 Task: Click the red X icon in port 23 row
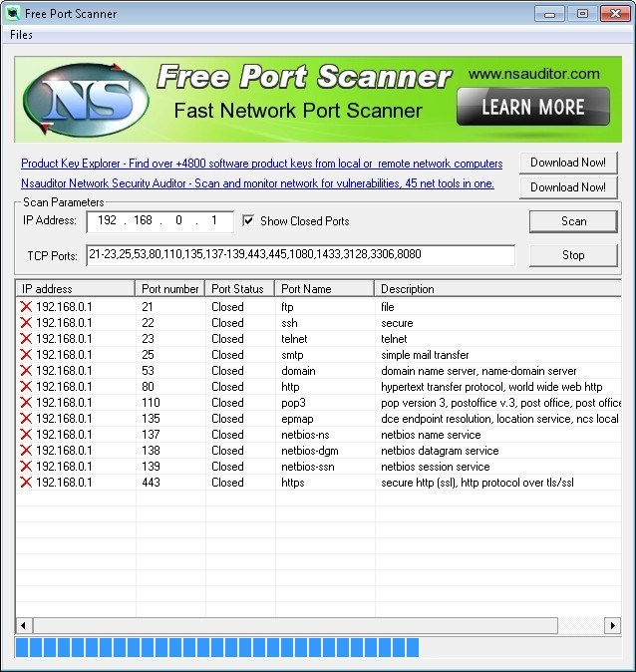tap(26, 339)
